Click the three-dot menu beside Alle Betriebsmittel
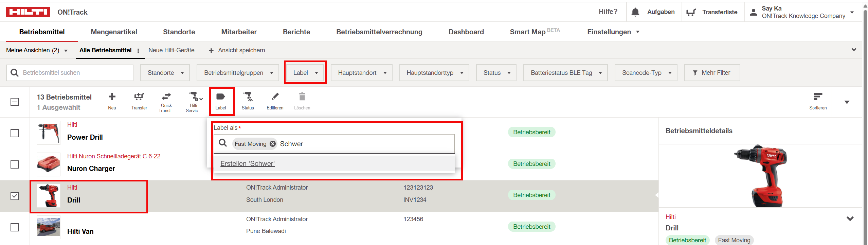 138,51
